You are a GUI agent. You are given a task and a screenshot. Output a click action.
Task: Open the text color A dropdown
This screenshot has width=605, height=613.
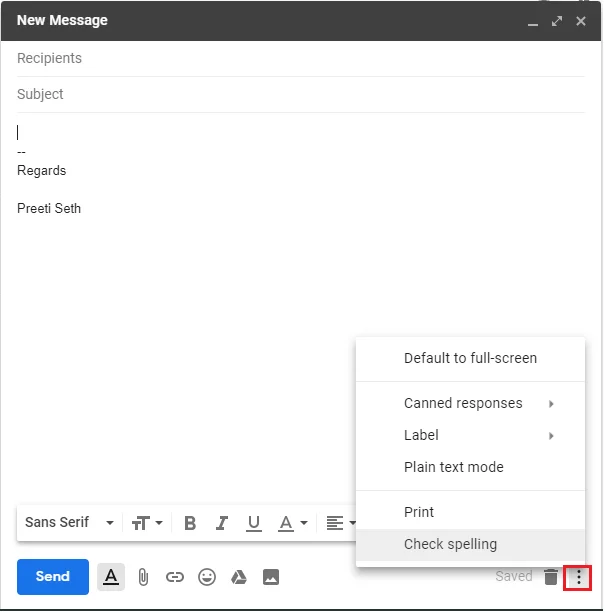coord(293,523)
